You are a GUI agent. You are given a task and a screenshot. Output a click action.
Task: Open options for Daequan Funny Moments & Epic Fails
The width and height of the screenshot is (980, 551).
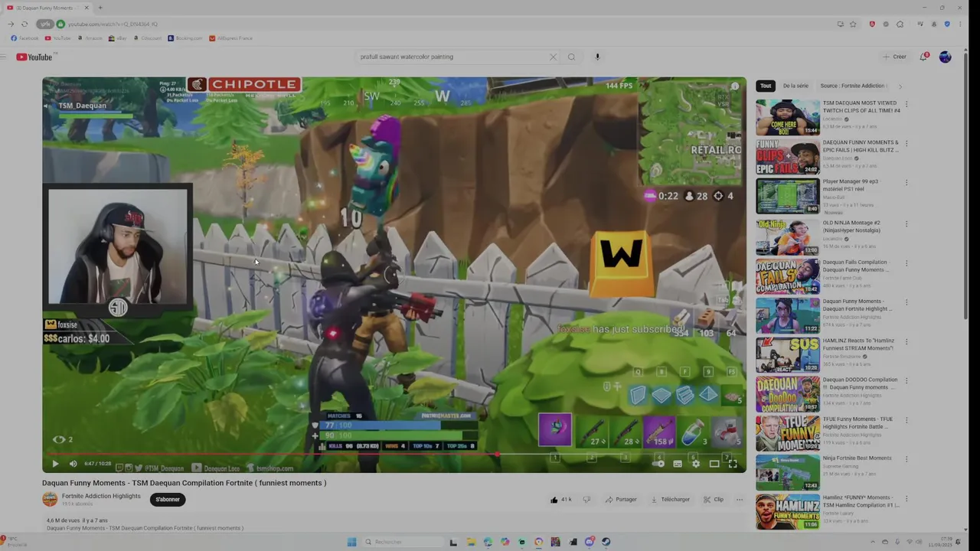[906, 145]
